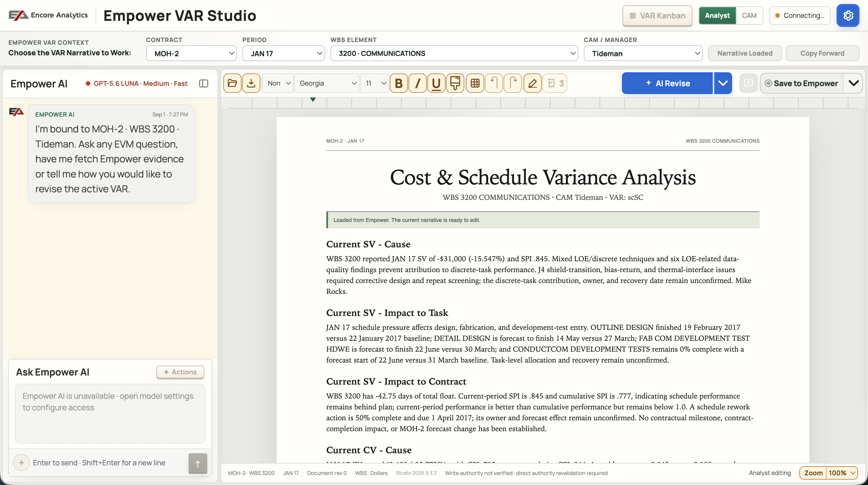868x485 pixels.
Task: Expand the Save to Empower options arrow
Action: click(853, 83)
